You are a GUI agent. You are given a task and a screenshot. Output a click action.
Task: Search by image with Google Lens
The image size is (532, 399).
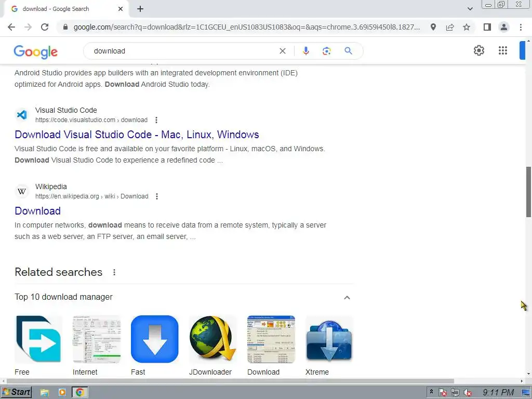tap(326, 51)
